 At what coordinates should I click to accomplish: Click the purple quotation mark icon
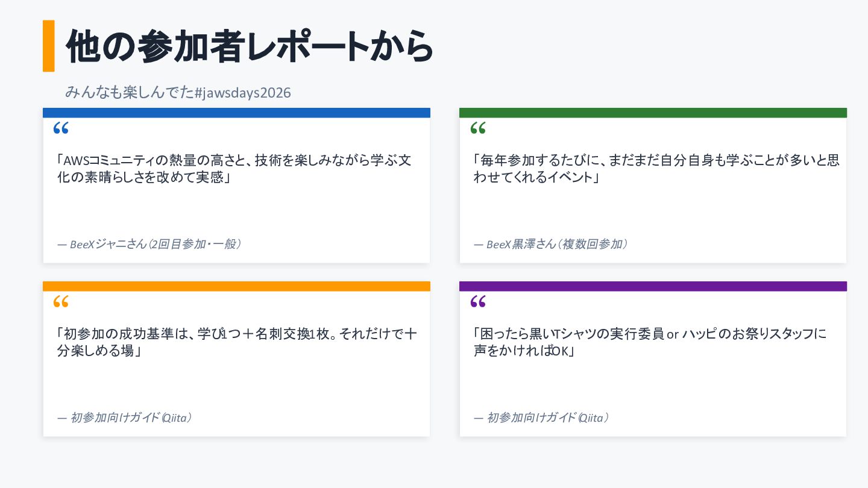click(x=478, y=301)
